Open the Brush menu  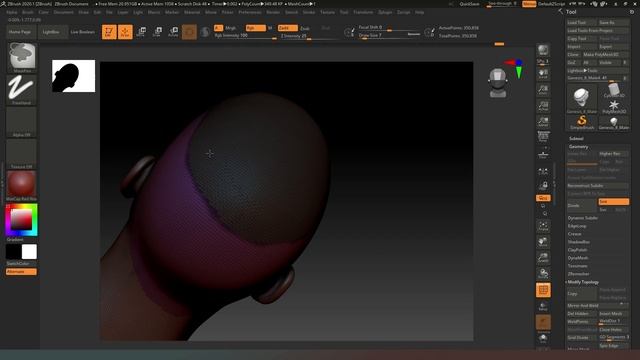tap(28, 12)
